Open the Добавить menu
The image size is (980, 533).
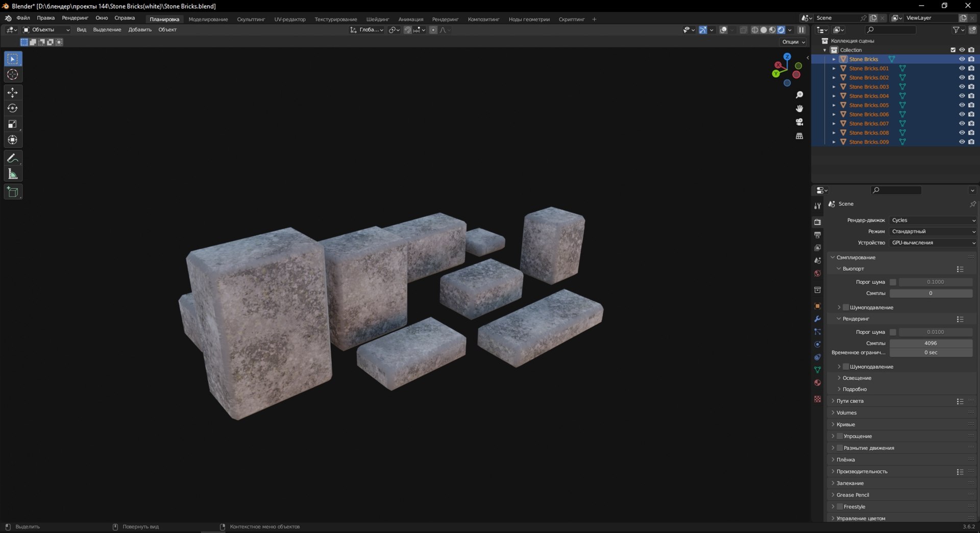tap(140, 30)
